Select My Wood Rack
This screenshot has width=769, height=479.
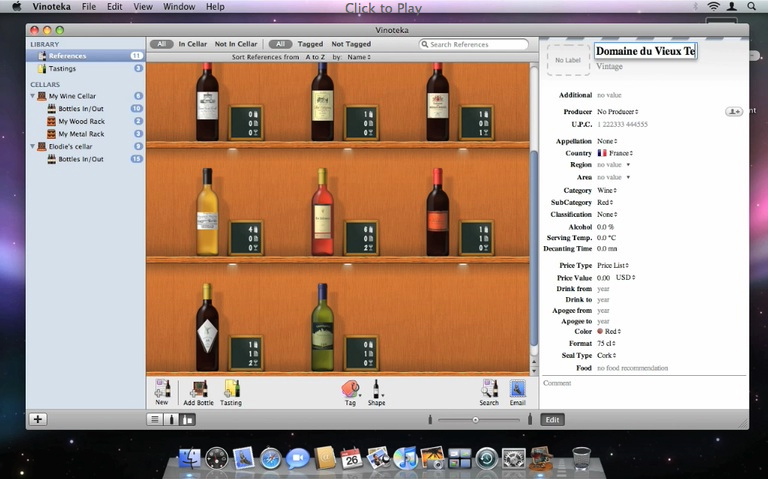click(x=85, y=121)
